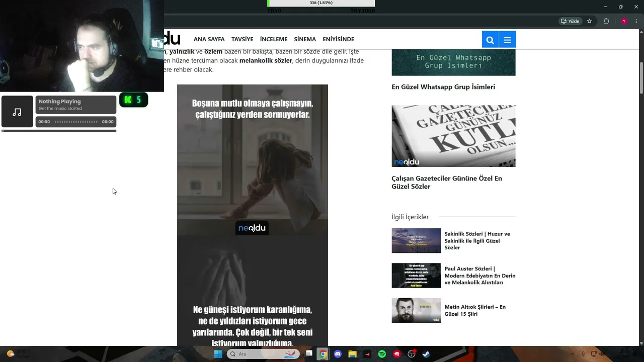Click the Yükle install app button

click(x=570, y=21)
